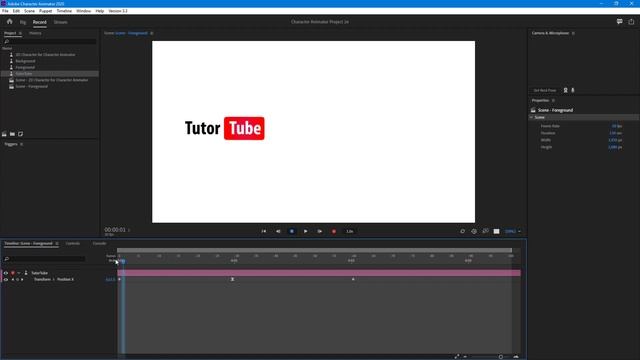Open the Triggers panel options menu
The height and width of the screenshot is (360, 640).
point(22,144)
